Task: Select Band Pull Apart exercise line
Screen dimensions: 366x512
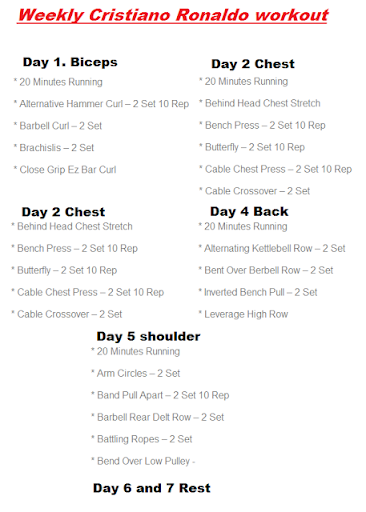Action: tap(160, 395)
